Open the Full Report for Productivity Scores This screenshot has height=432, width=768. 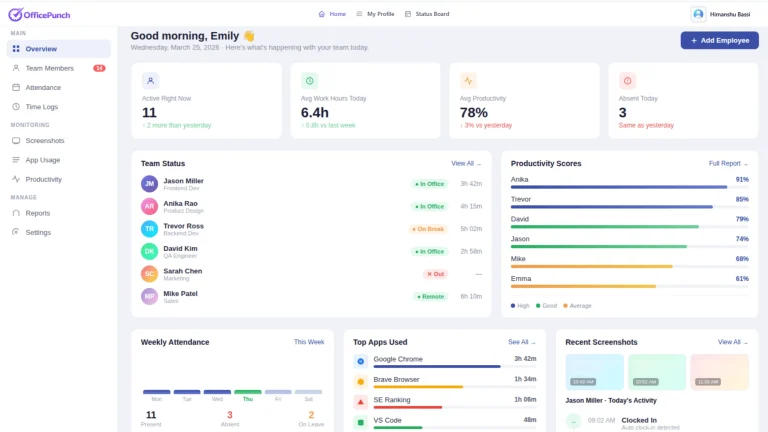pos(728,163)
